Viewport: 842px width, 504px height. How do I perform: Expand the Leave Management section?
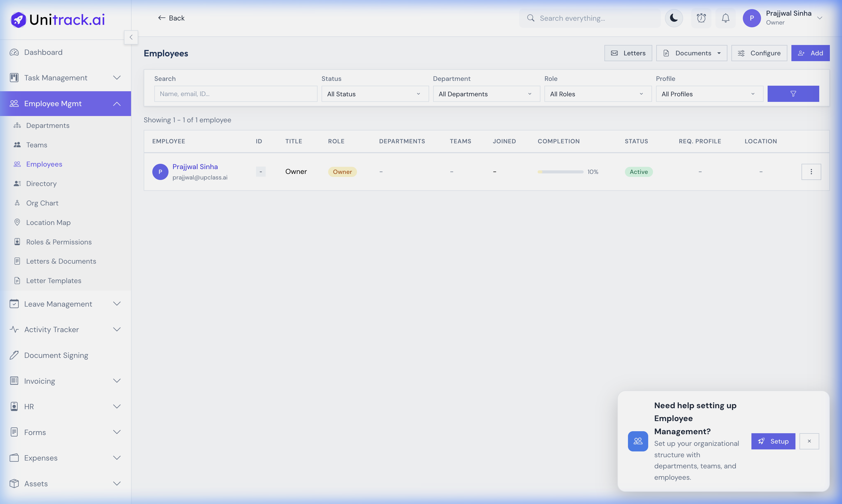pyautogui.click(x=117, y=304)
